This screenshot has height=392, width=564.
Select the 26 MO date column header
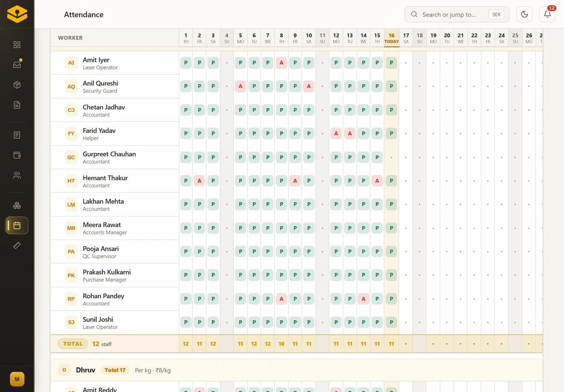tap(529, 38)
